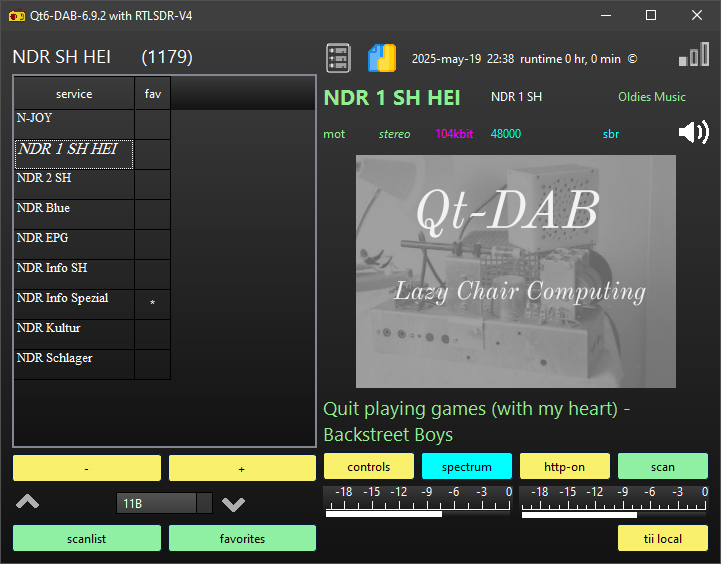Click the mot indicator label
Image resolution: width=721 pixels, height=564 pixels.
tap(334, 134)
